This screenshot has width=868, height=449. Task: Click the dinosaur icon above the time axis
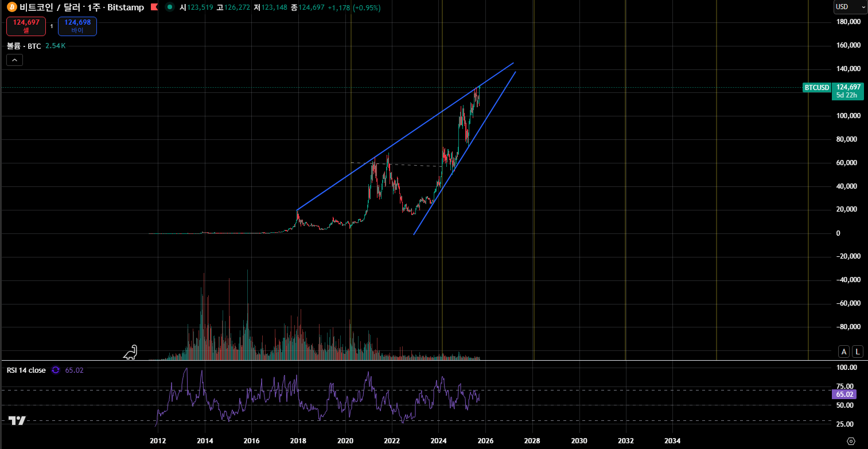131,352
